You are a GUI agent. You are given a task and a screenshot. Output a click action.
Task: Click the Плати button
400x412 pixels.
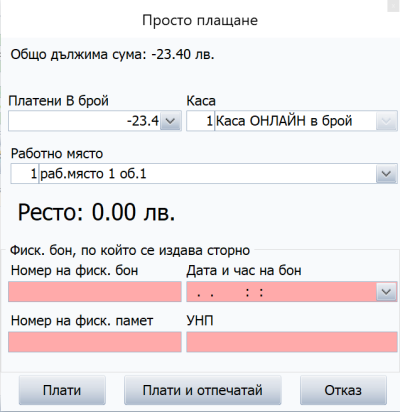(62, 390)
